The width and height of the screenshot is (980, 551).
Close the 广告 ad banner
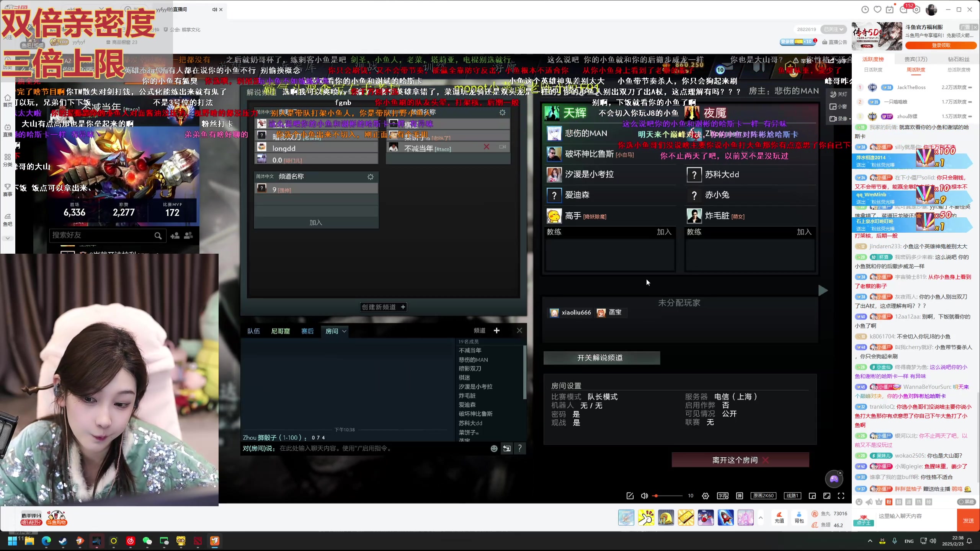975,27
